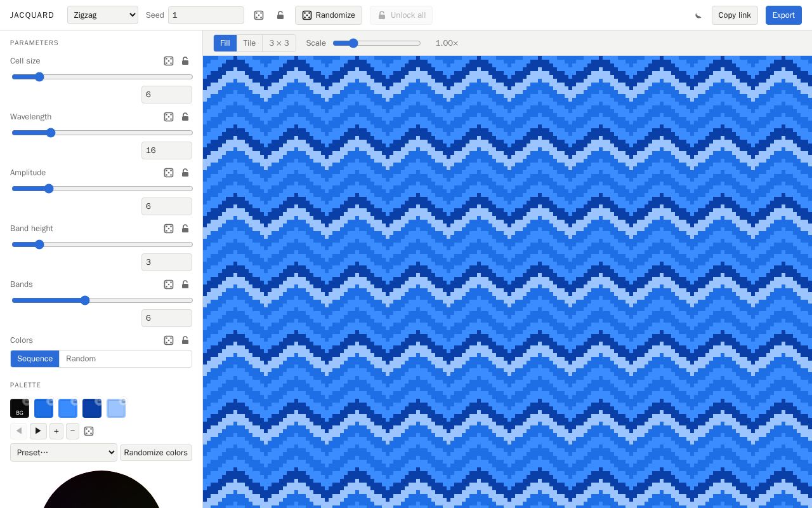Lock the Band height parameter
Screen dimensions: 812x508
(x=185, y=229)
